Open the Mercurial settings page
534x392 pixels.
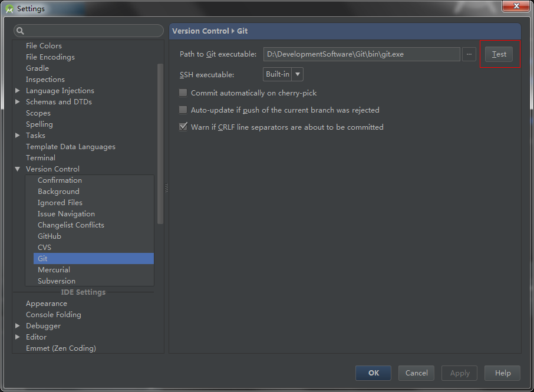(x=54, y=270)
